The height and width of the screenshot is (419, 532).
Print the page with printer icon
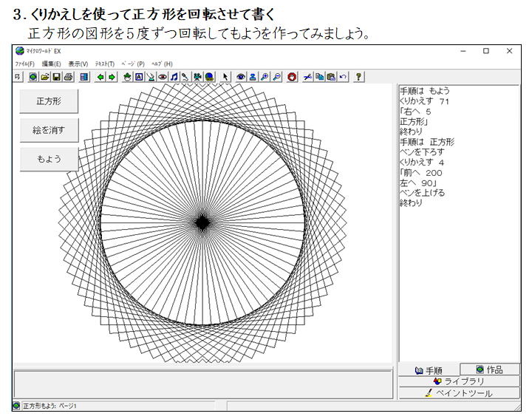coord(69,77)
